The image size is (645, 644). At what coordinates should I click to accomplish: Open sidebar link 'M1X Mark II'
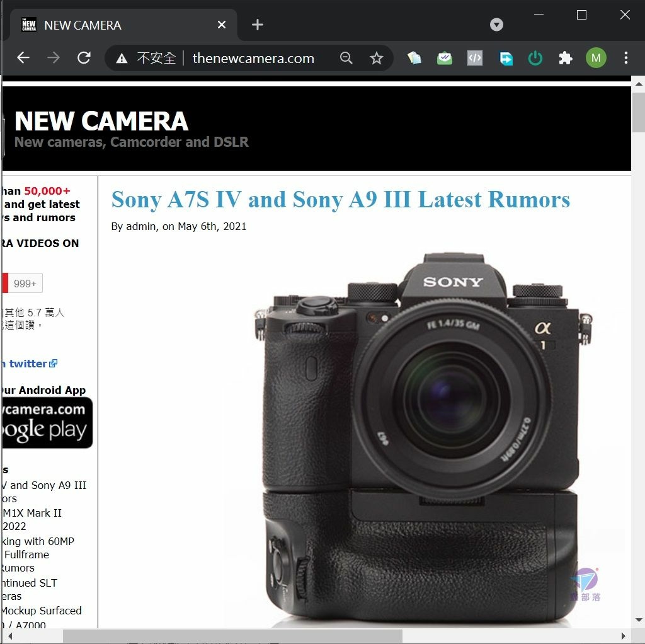(x=31, y=519)
